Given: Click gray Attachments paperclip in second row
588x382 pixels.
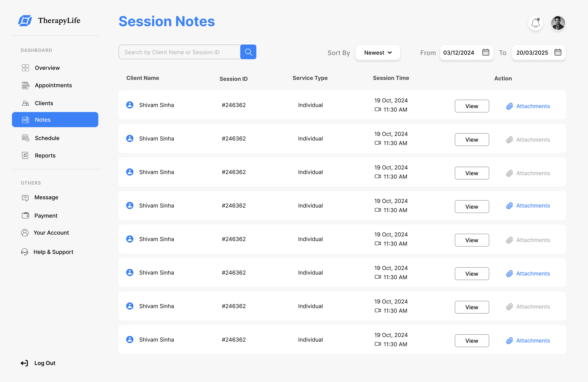Looking at the screenshot, I should click(x=509, y=140).
